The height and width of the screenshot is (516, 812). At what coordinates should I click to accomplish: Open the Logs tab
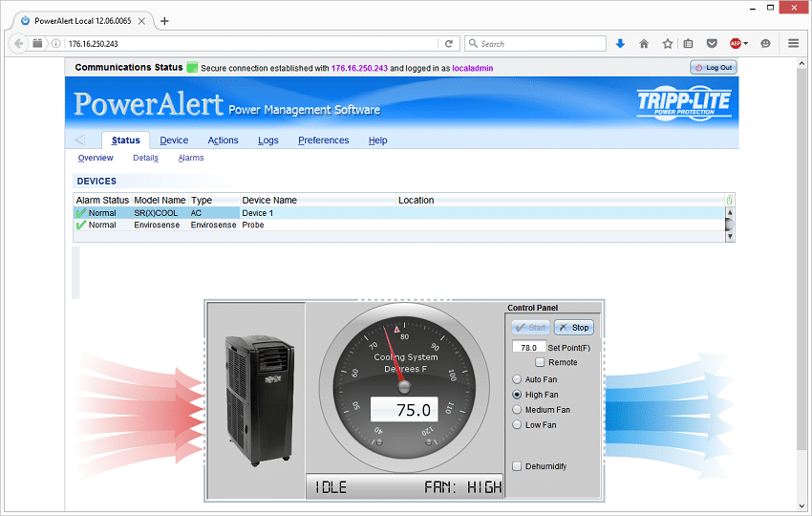268,140
